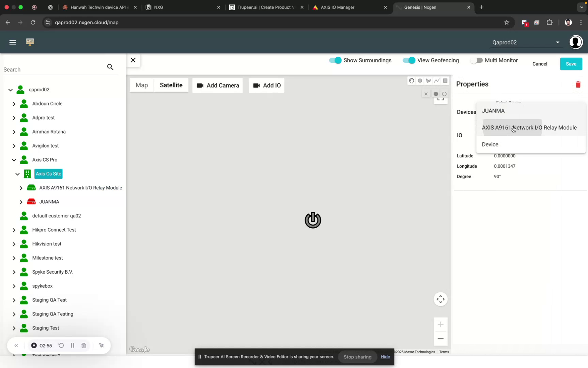The width and height of the screenshot is (588, 368).
Task: Switch to the Satellite map view
Action: click(171, 85)
